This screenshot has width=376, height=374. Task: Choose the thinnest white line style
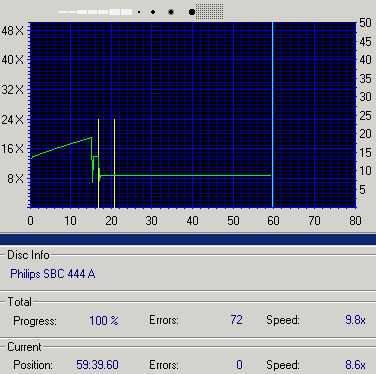(62, 12)
